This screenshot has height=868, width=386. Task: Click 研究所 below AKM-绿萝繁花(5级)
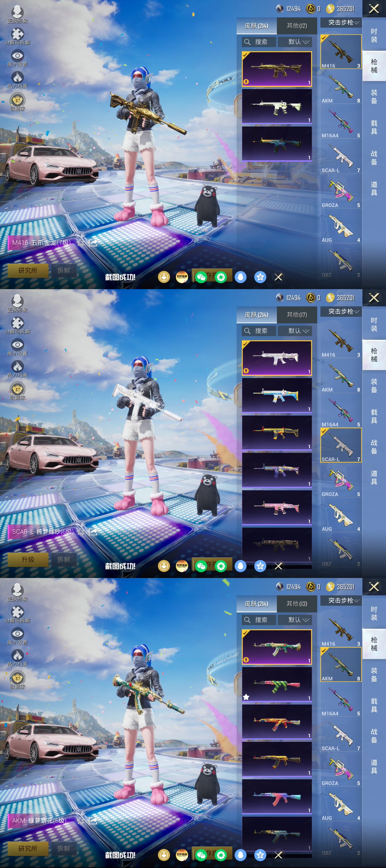(28, 849)
